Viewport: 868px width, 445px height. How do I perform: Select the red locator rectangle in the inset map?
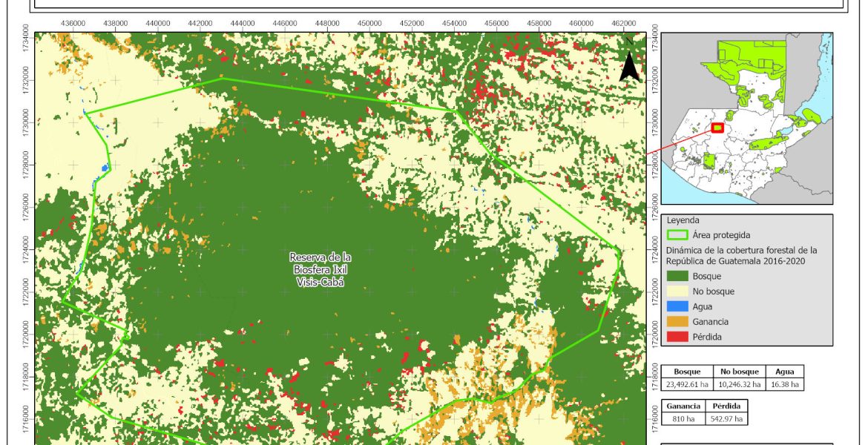tap(717, 128)
